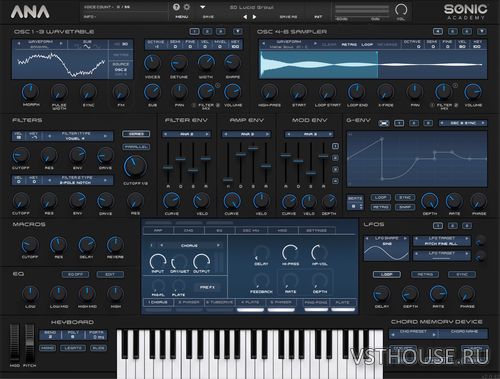Click the PULSE WIDTH knob
500x379 pixels.
pos(59,92)
